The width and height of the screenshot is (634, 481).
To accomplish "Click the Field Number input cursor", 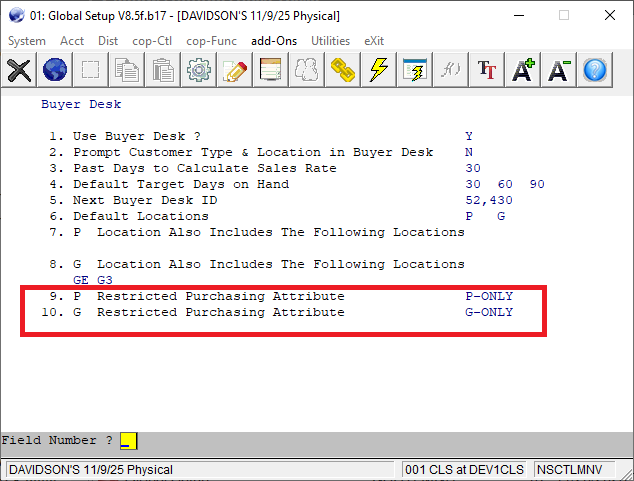I will (x=128, y=441).
